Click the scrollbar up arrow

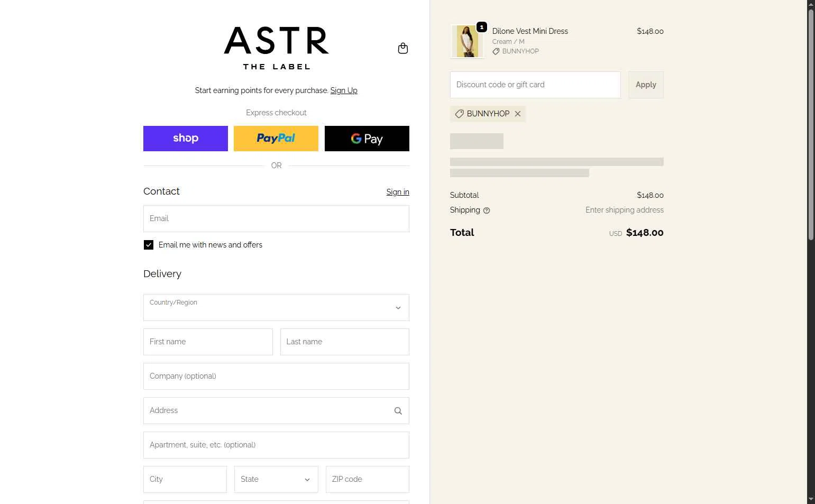pos(811,4)
